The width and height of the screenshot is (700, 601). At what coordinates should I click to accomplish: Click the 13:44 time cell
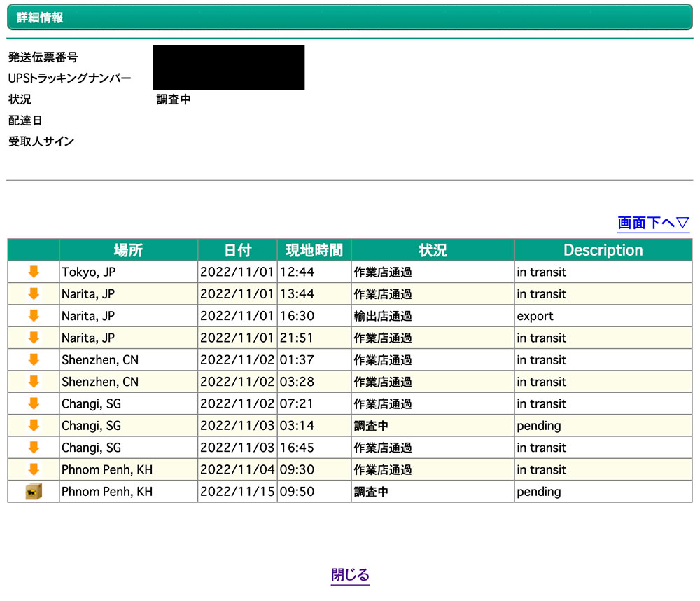coord(314,293)
